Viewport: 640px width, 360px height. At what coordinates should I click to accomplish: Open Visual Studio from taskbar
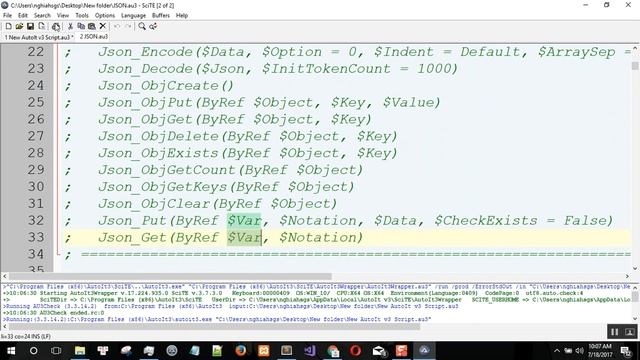click(x=310, y=351)
